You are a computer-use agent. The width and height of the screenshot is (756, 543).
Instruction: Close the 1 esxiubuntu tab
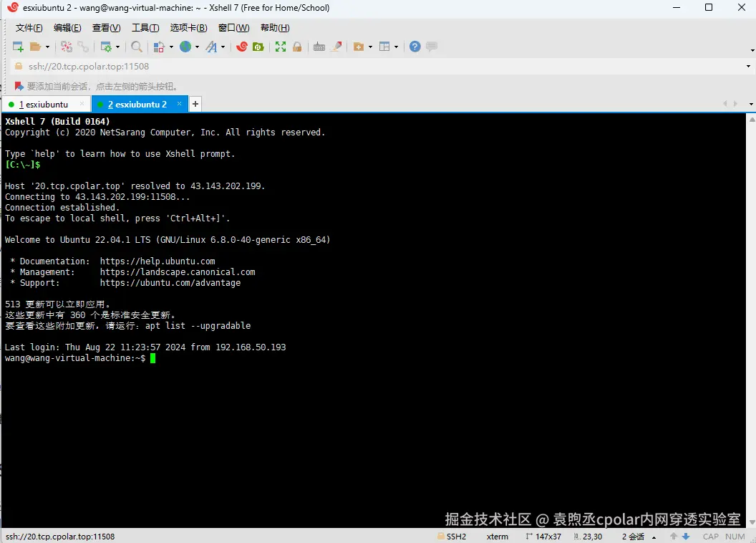click(x=82, y=104)
